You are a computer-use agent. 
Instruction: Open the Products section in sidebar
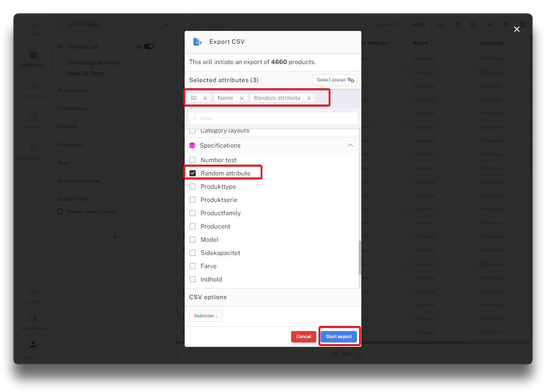coord(33,59)
